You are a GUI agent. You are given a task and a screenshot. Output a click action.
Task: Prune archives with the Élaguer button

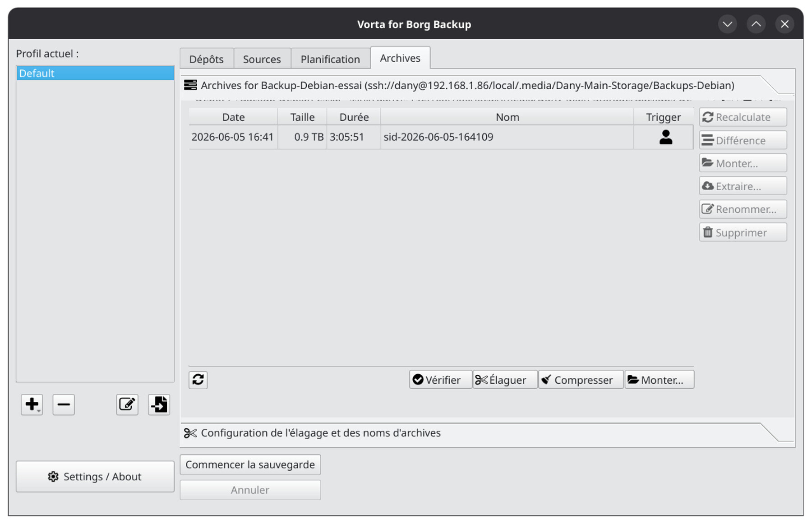pyautogui.click(x=505, y=380)
